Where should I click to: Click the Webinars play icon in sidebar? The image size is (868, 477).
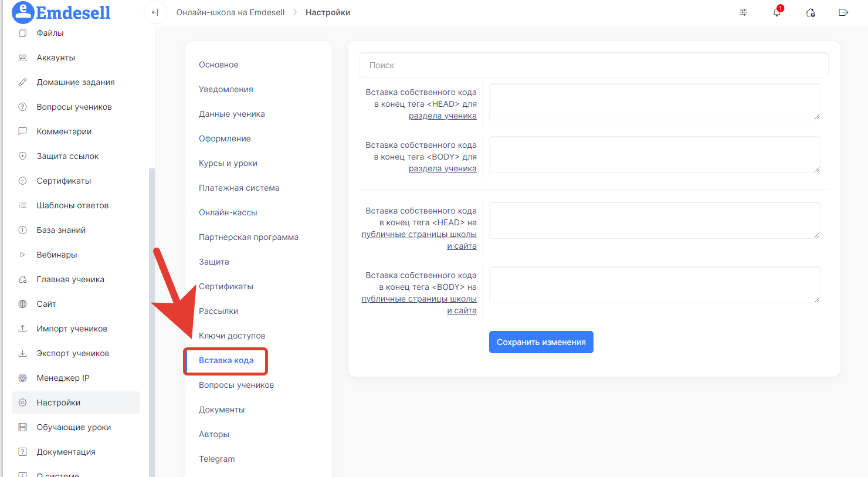coord(23,255)
